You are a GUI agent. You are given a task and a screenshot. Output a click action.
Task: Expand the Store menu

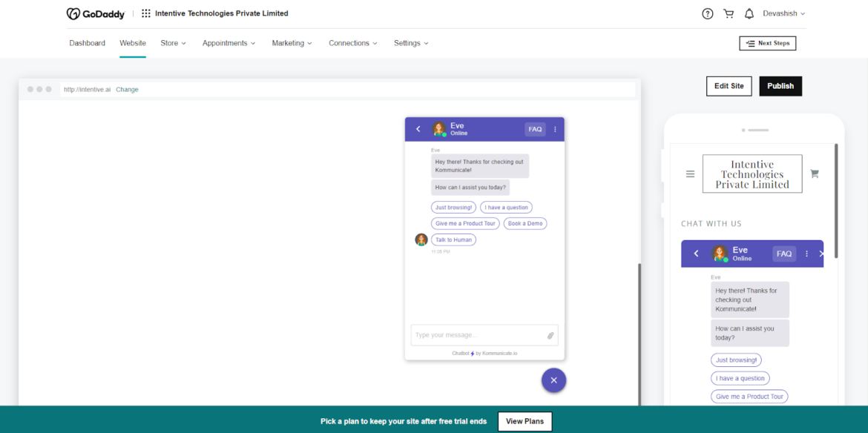click(x=173, y=43)
